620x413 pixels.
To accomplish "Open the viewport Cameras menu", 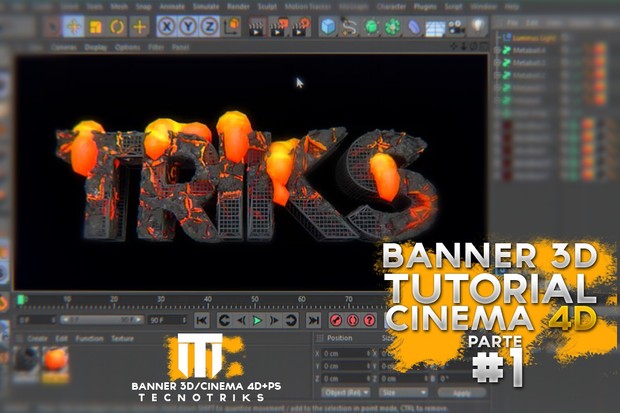I will 64,47.
